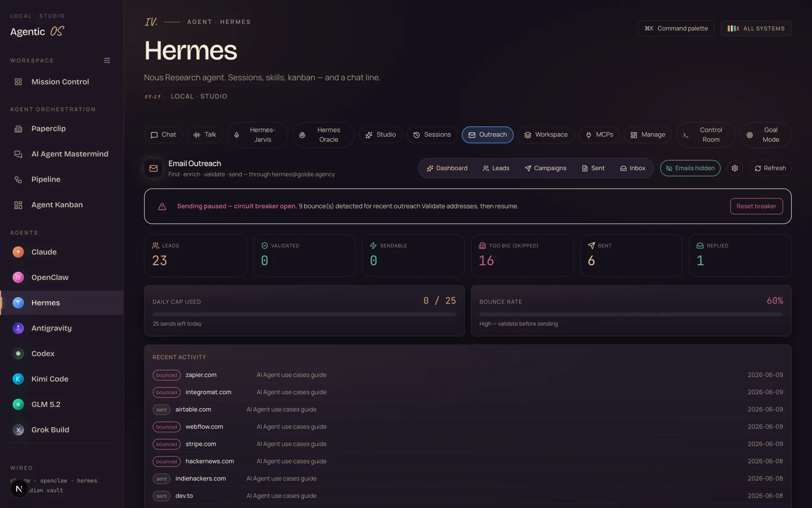Click the Grok Build agent avatar
Viewport: 812px width, 508px height.
click(x=18, y=430)
